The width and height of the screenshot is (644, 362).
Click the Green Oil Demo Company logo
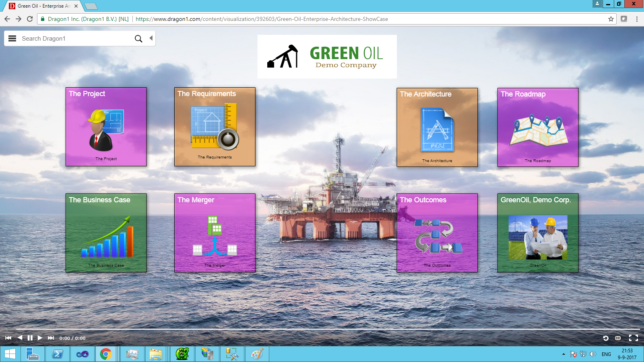click(327, 57)
